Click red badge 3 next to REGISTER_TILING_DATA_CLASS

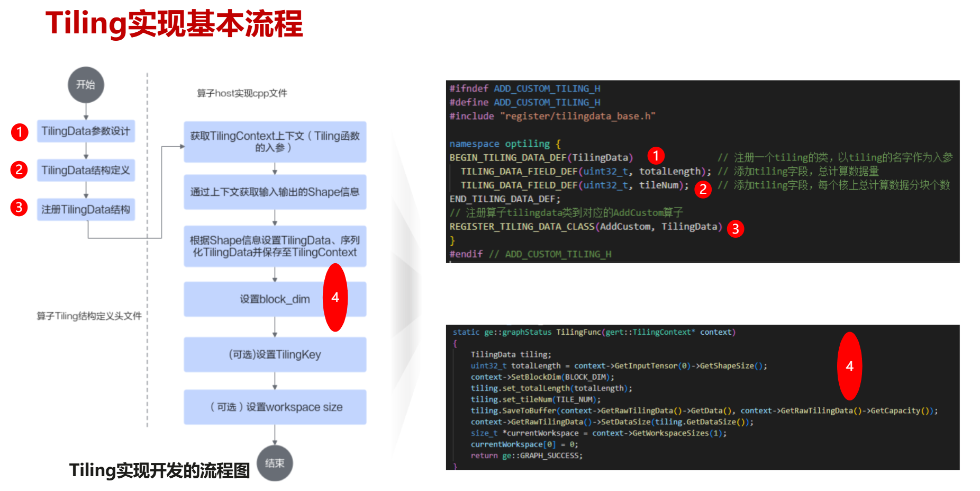(x=736, y=228)
